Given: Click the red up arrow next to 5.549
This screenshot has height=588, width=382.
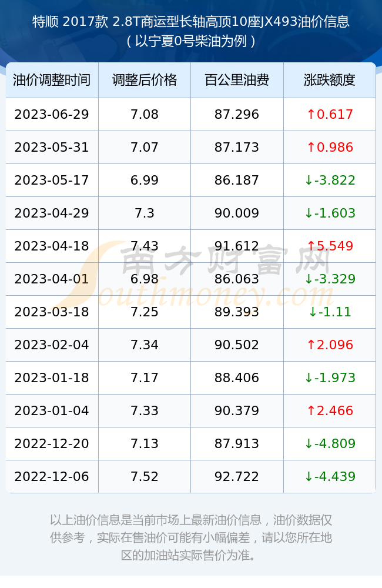Looking at the screenshot, I should point(311,246).
